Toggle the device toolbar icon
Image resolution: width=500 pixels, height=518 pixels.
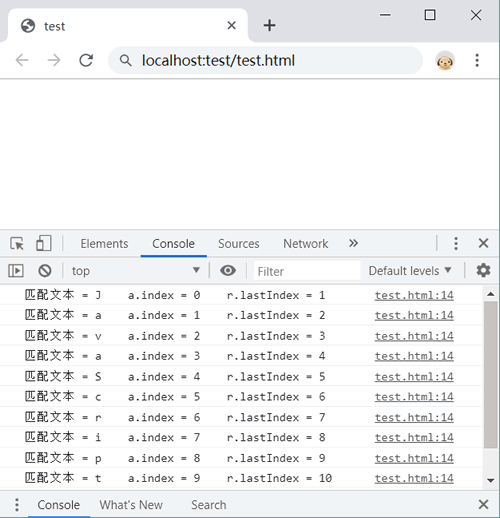coord(44,243)
